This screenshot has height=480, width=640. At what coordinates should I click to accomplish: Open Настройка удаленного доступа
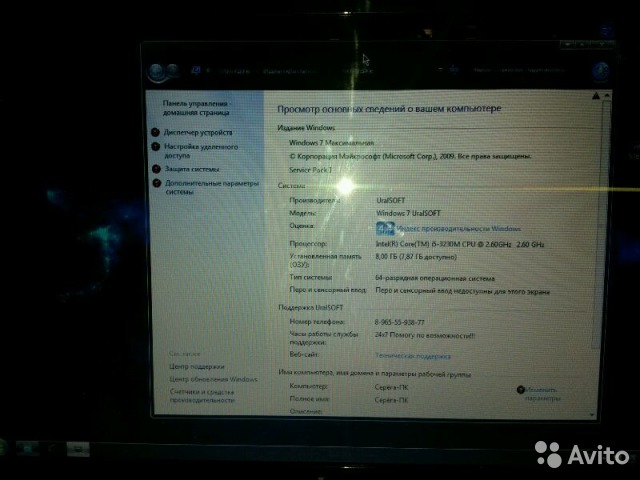pos(201,151)
